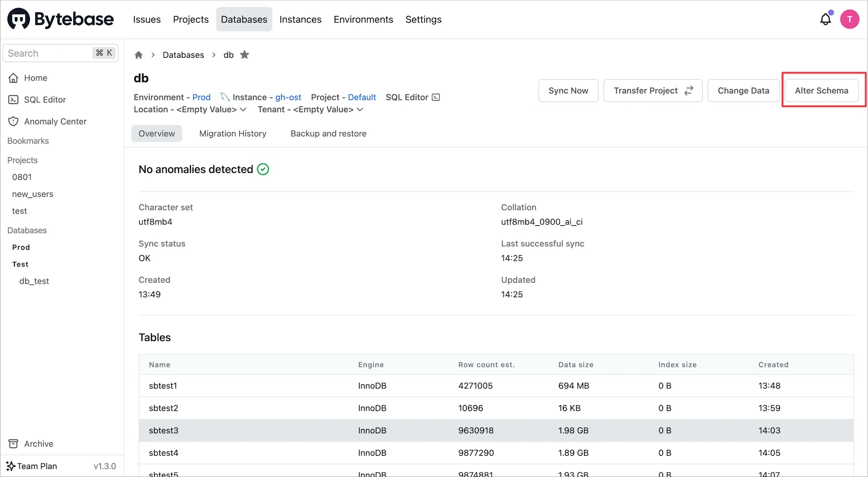Click the Archive sidebar icon
Viewport: 868px width, 477px height.
tap(14, 444)
